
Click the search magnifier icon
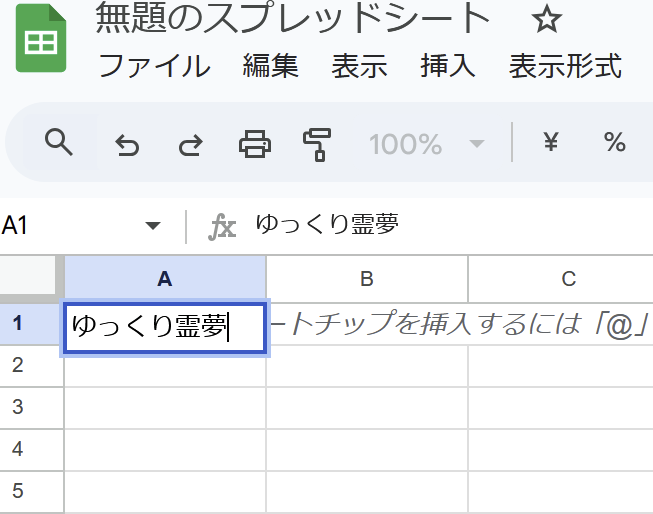pyautogui.click(x=60, y=144)
